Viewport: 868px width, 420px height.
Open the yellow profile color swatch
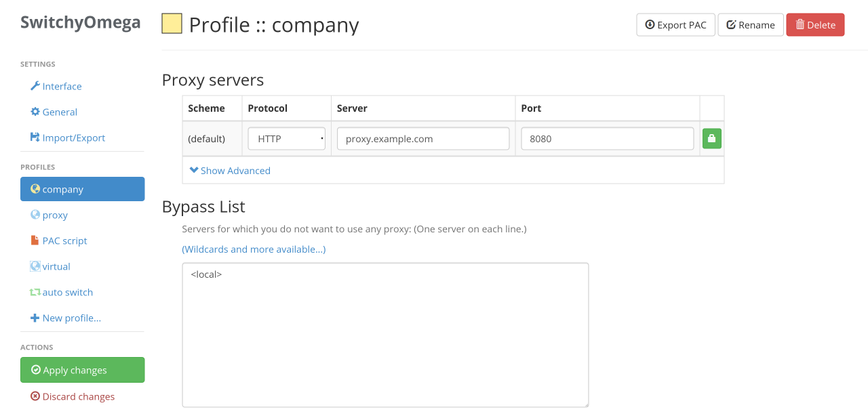[172, 24]
